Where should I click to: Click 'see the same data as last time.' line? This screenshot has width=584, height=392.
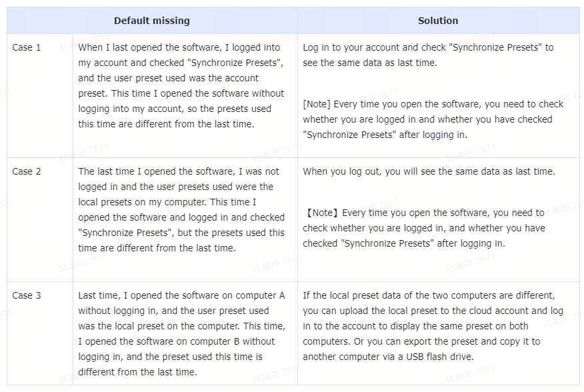[370, 63]
